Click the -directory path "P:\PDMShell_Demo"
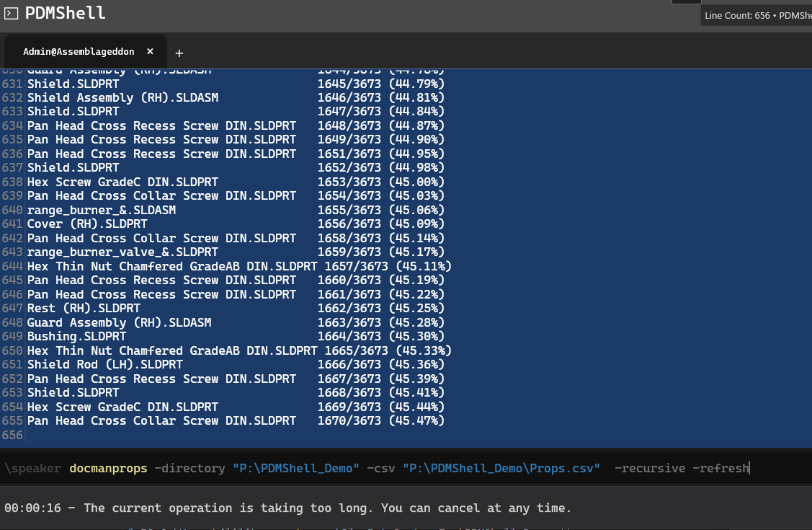This screenshot has width=812, height=530. 295,469
